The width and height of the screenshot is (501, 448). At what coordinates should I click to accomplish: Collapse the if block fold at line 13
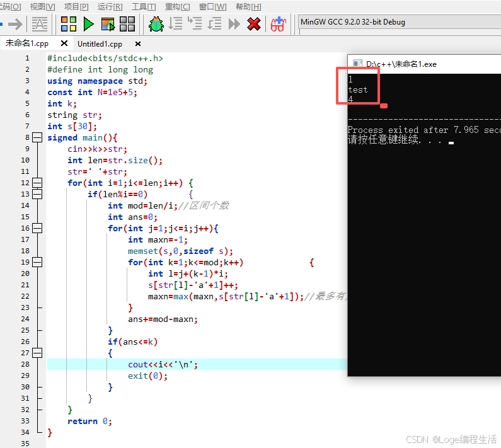(x=37, y=194)
